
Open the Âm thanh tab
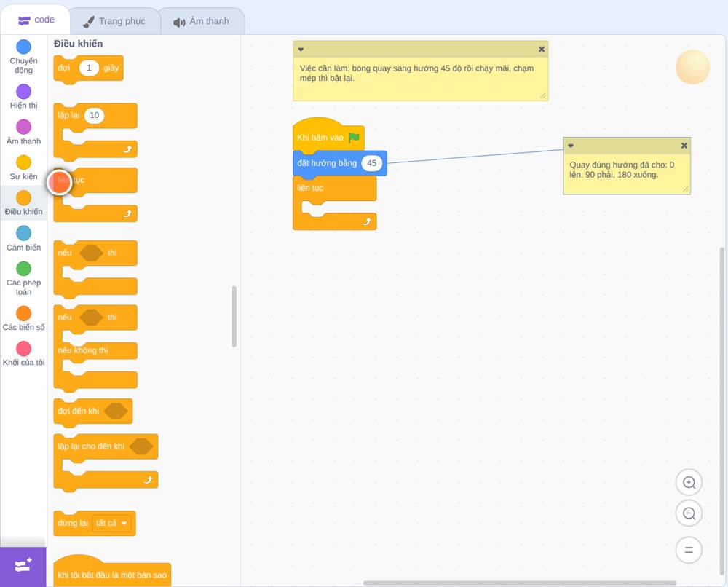point(202,21)
